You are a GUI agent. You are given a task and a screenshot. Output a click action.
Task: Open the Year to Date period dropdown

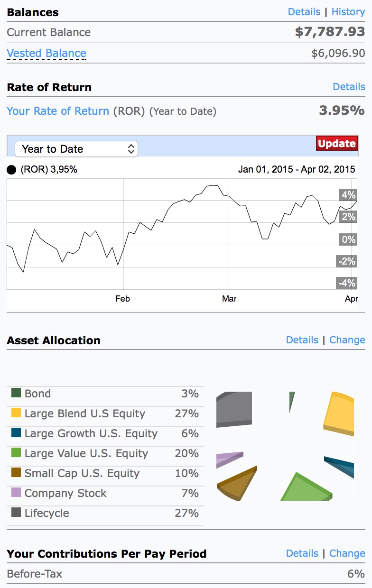tap(76, 149)
